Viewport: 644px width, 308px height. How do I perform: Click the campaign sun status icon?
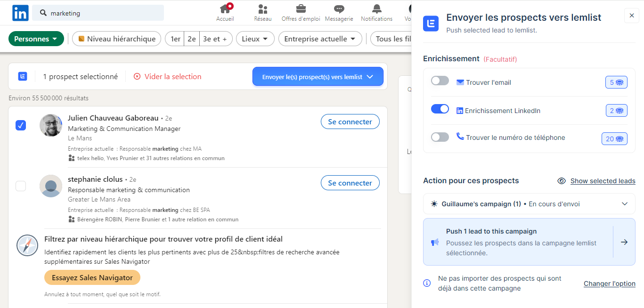[434, 204]
